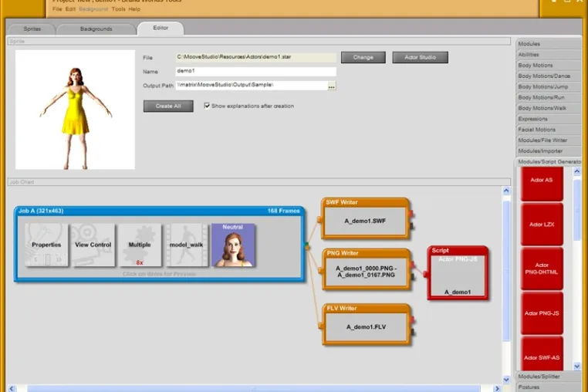Click job chart scroll right arrow
The image size is (588, 392).
coord(497,389)
